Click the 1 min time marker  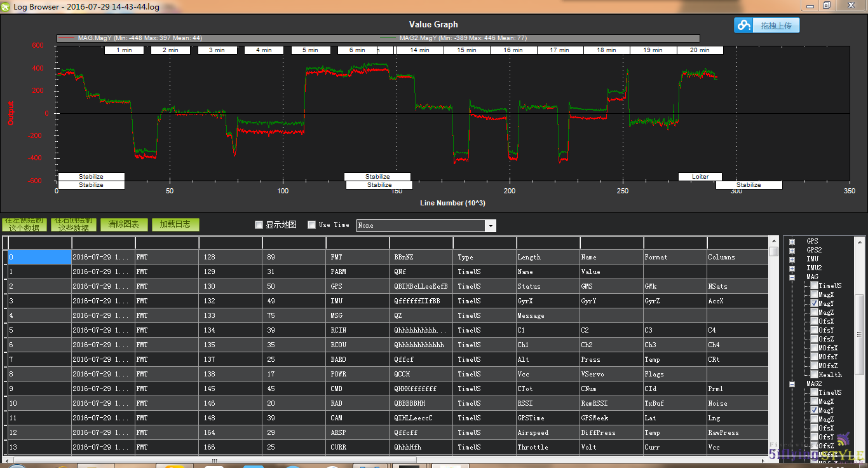[124, 50]
